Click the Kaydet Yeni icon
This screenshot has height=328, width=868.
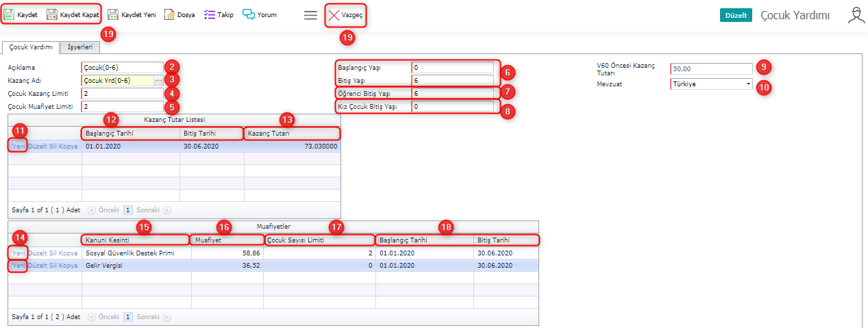[114, 14]
